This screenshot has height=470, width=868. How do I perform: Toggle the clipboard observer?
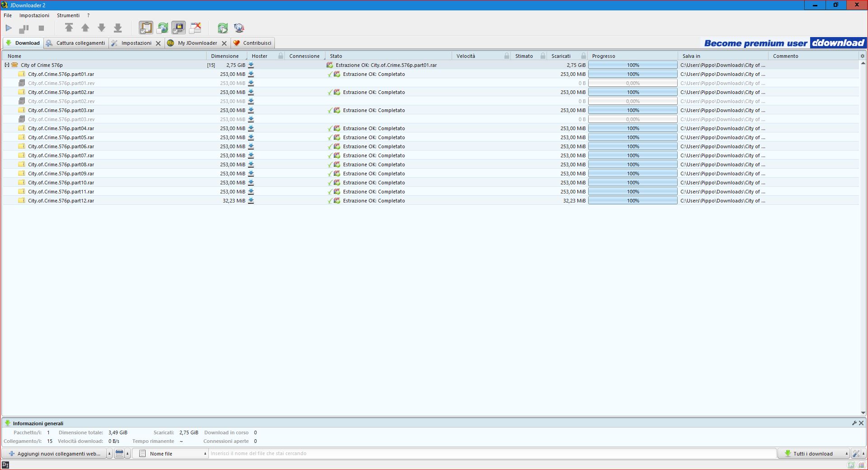click(146, 28)
